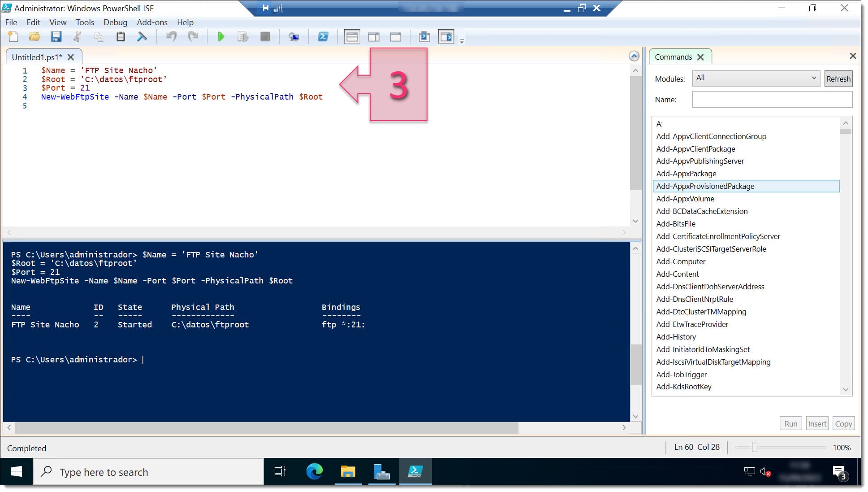Select the Untitled1.ps1 script tab
The image size is (868, 492).
coord(37,57)
